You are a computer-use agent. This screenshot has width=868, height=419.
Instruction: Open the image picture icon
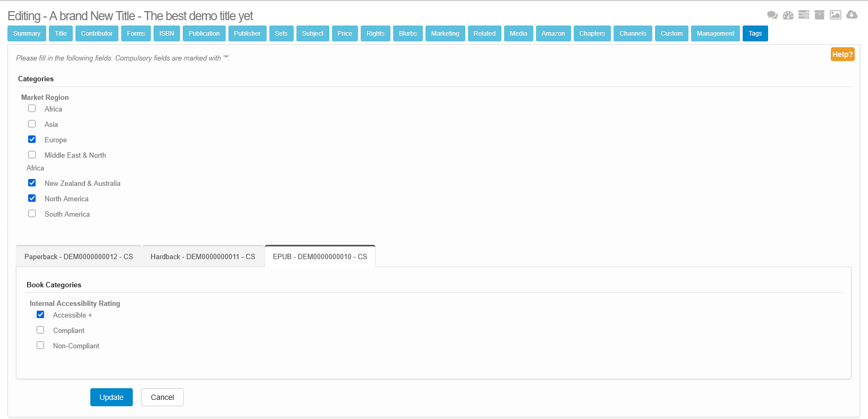tap(836, 15)
